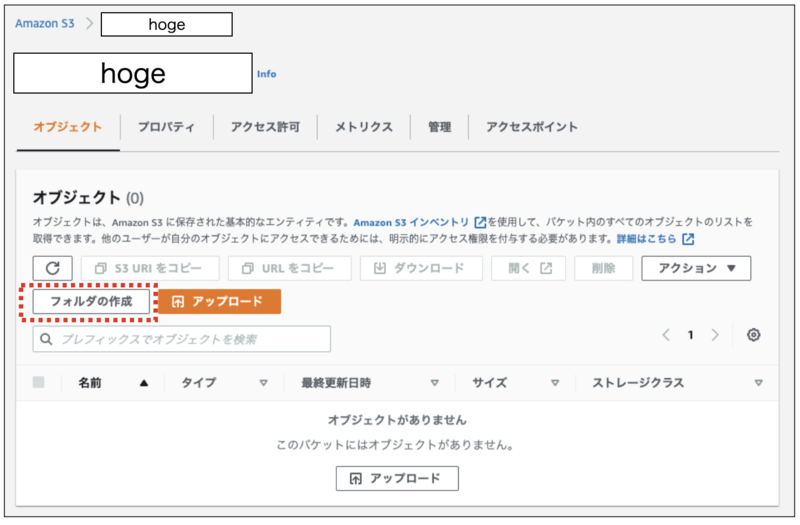Viewport: 800px width, 525px height.
Task: Switch to the 管理 tab
Action: click(439, 127)
